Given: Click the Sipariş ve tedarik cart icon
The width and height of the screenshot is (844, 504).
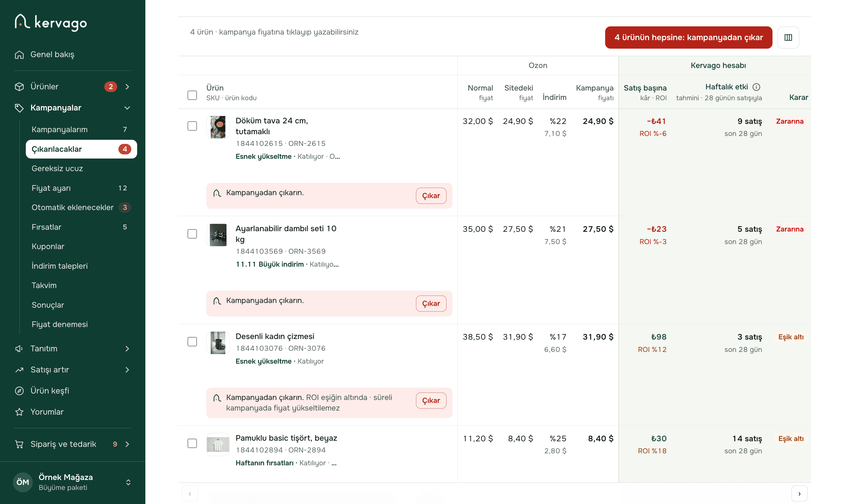Looking at the screenshot, I should click(x=19, y=444).
